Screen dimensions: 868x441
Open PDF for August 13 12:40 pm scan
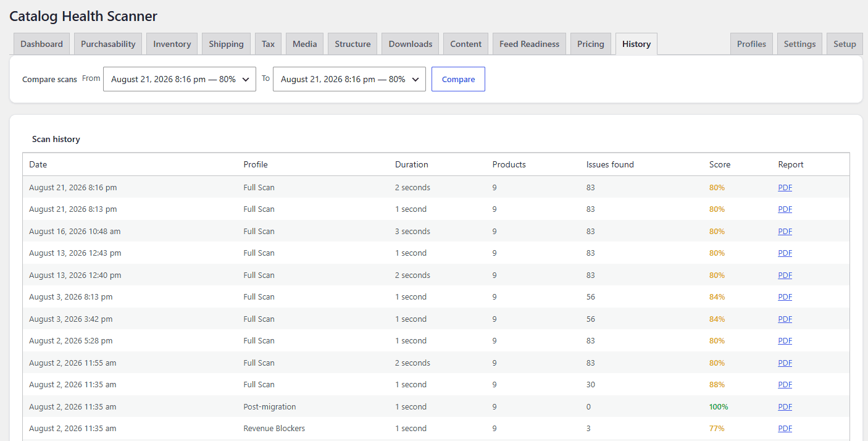click(785, 275)
